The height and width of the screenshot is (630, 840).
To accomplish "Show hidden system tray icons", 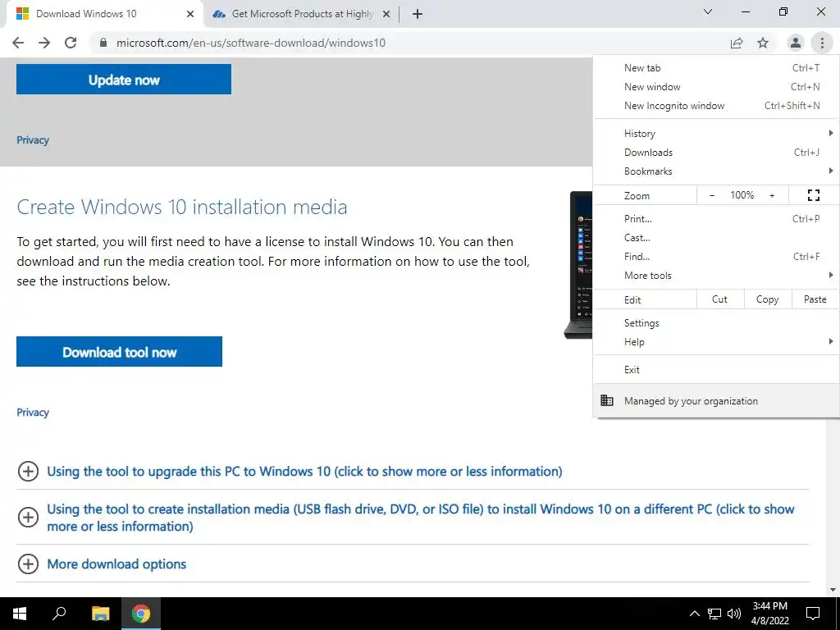I will point(694,614).
